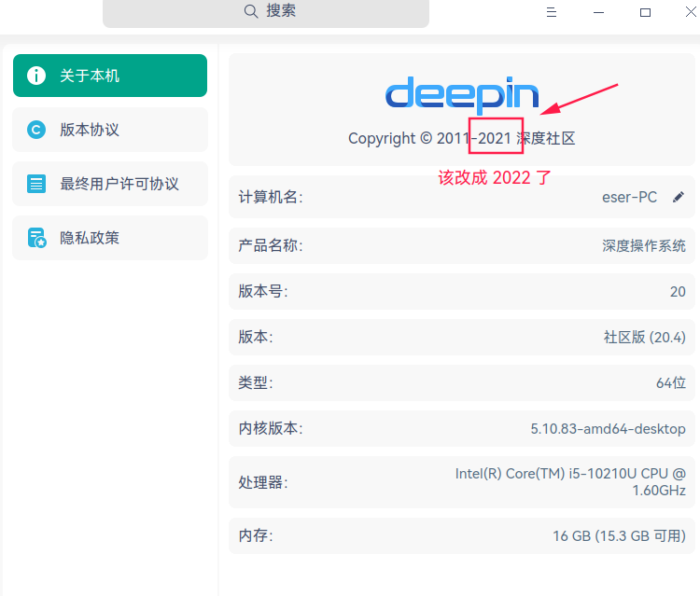Image resolution: width=700 pixels, height=596 pixels.
Task: Click the 内核版本 label
Action: [271, 428]
